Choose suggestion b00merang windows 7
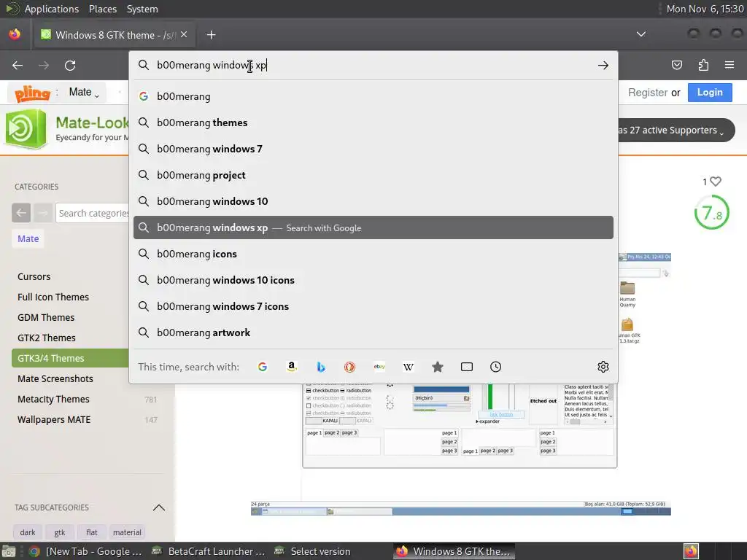The image size is (747, 560). pyautogui.click(x=373, y=149)
